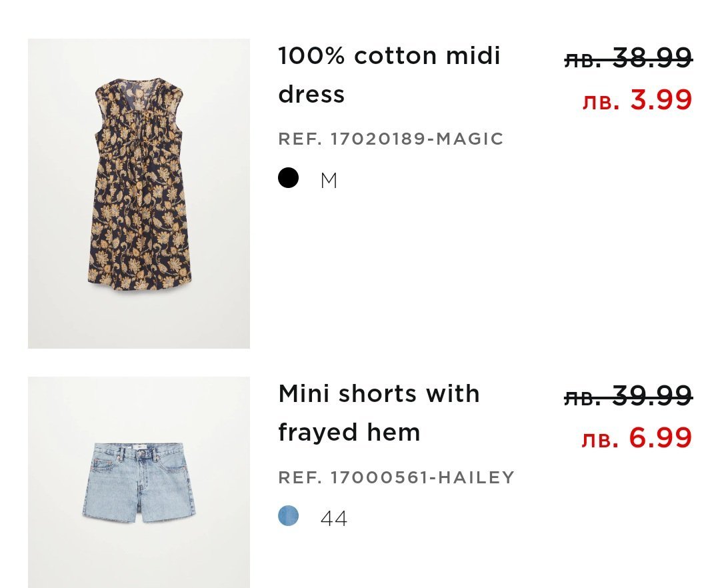Viewport: 720px width, 588px height.
Task: Open the 'Mini shorts with frayed hem' title
Action: (x=379, y=413)
